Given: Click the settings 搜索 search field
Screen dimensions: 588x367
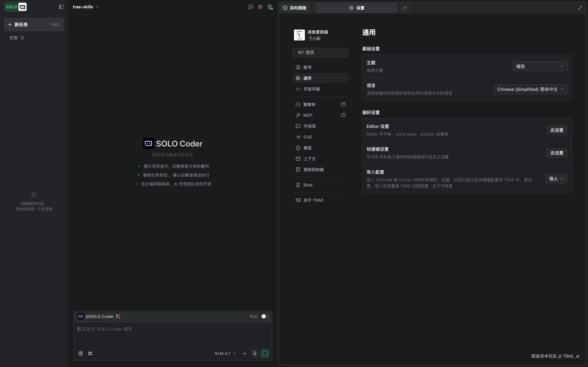Looking at the screenshot, I should 320,53.
